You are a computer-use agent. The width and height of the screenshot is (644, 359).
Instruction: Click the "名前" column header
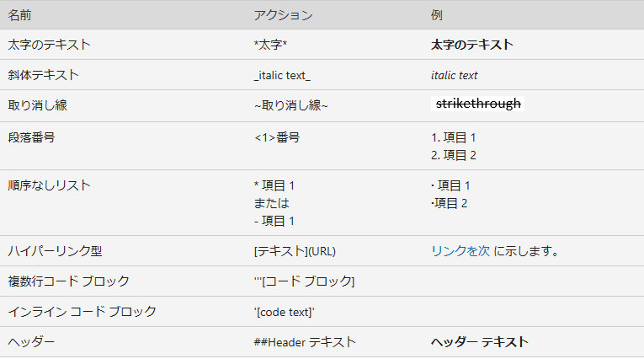click(x=21, y=15)
